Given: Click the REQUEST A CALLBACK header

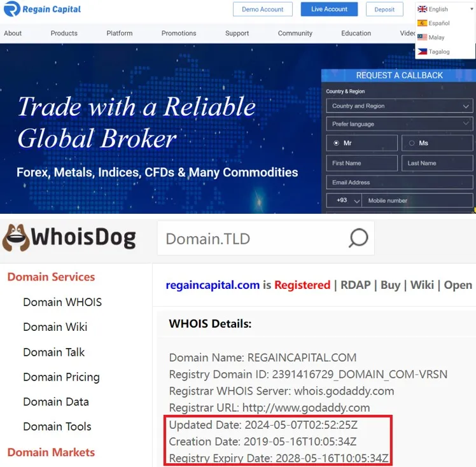Looking at the screenshot, I should (x=399, y=76).
